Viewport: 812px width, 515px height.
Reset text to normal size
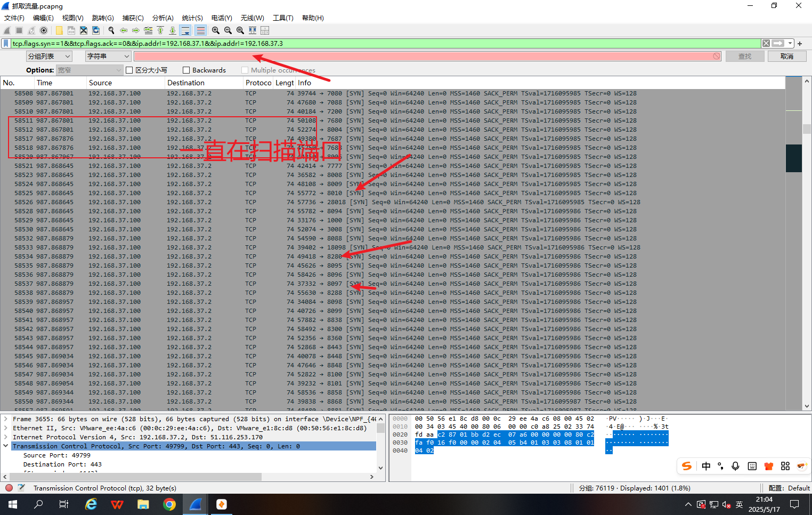tap(240, 30)
